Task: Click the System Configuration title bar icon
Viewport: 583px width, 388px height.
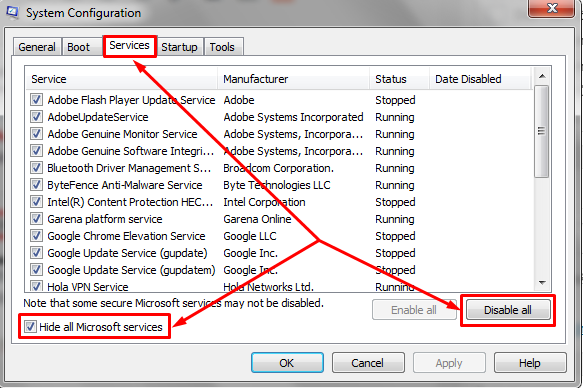Action: click(x=12, y=12)
